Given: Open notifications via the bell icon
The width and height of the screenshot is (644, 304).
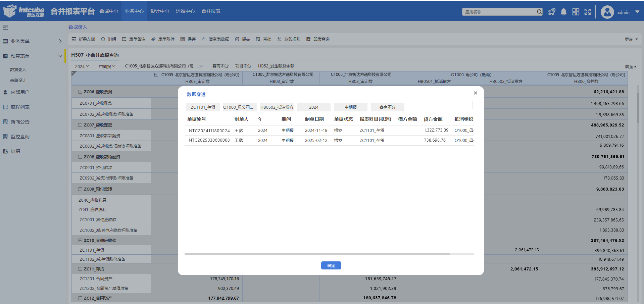Looking at the screenshot, I should point(563,12).
